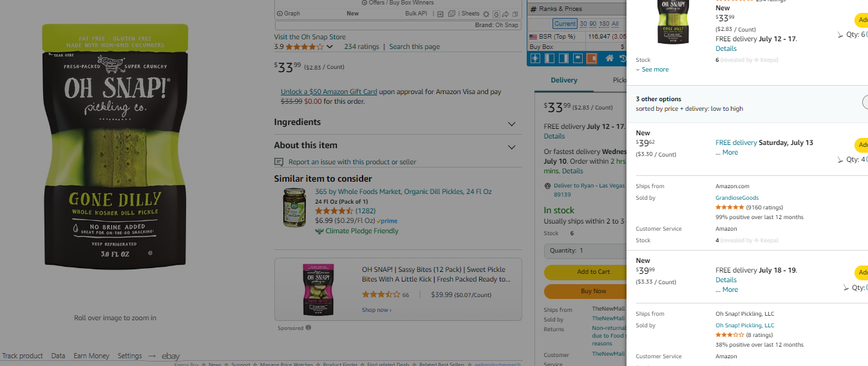Click the move/center panel layout icon

pyautogui.click(x=535, y=58)
